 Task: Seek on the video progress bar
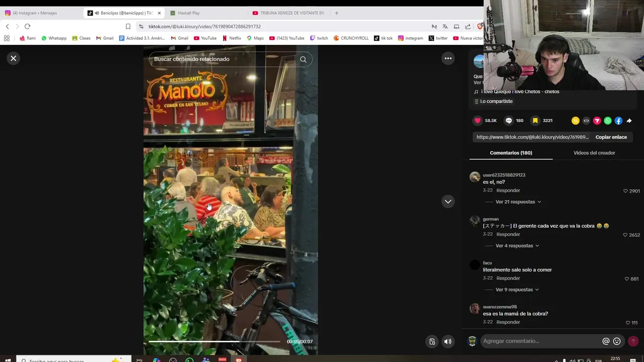click(214, 341)
